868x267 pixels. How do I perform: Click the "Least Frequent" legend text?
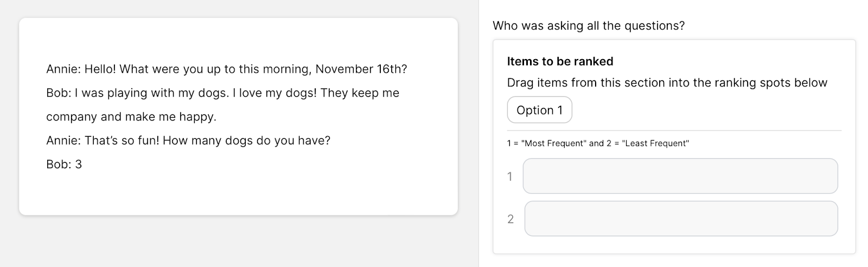coord(655,143)
